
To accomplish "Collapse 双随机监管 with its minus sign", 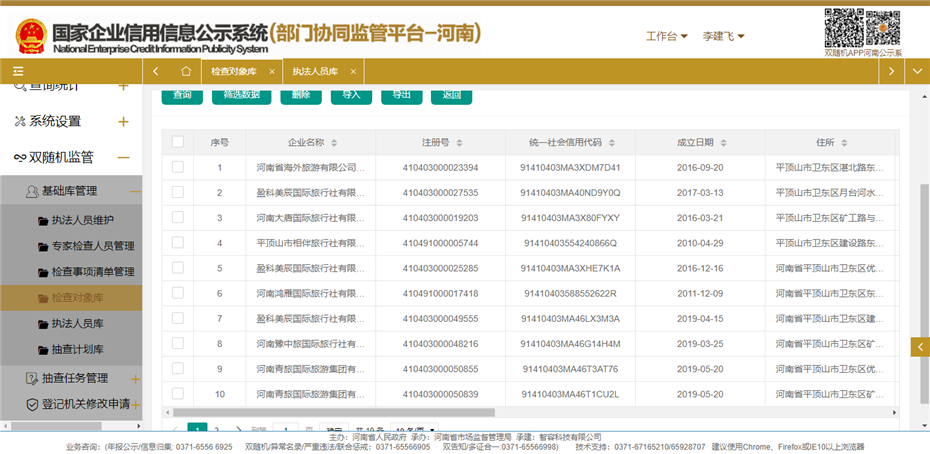I will [x=123, y=158].
